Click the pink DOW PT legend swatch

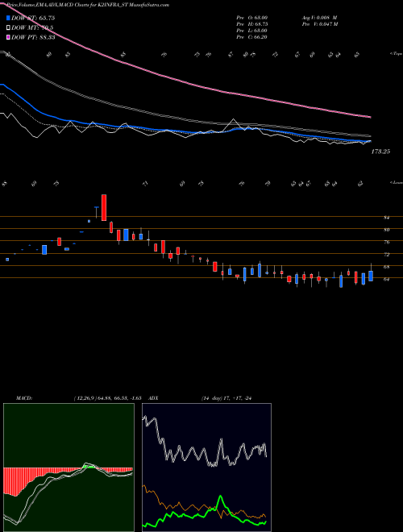coord(8,37)
